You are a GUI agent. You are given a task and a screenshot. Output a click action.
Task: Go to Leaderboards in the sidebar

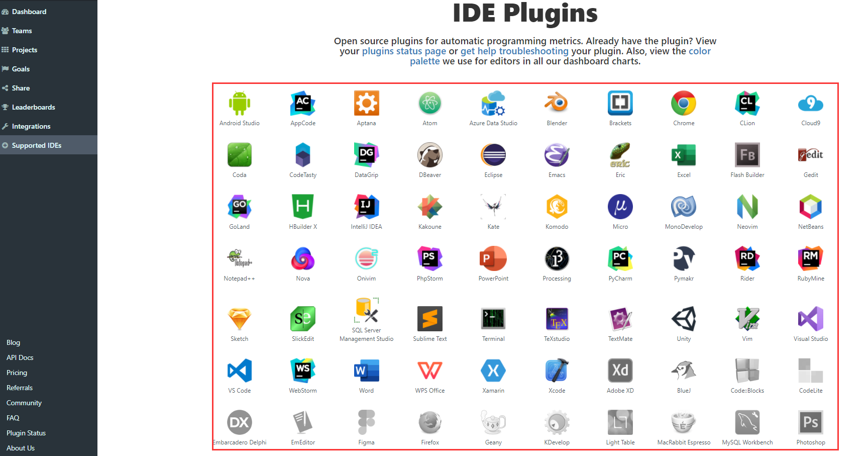49,107
